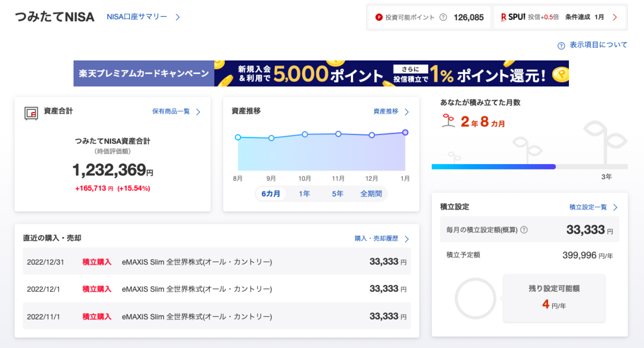Open the SPU panel red chevron
This screenshot has width=644, height=348.
(x=614, y=17)
